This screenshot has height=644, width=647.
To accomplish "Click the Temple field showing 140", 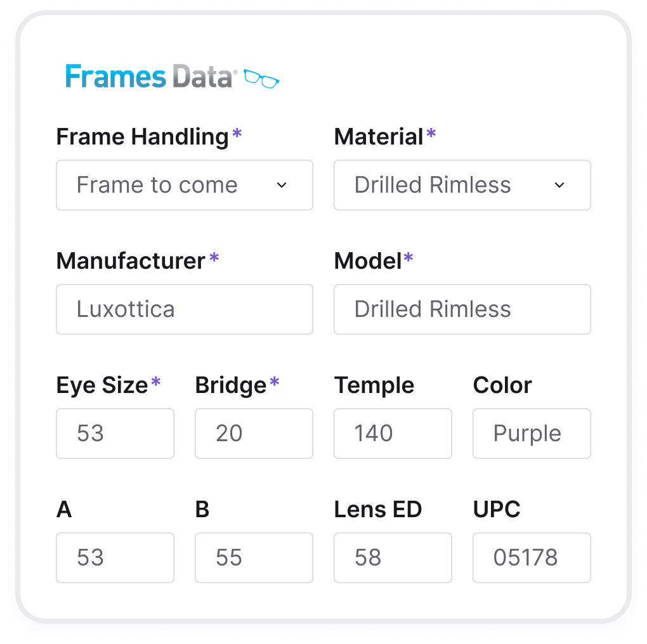I will click(x=393, y=434).
